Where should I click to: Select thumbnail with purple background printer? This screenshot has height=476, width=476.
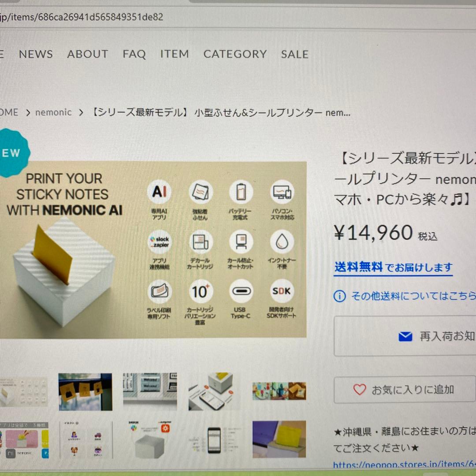click(279, 439)
